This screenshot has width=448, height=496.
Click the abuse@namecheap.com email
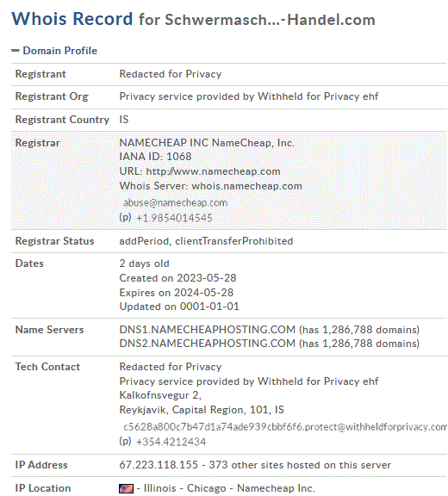175,202
